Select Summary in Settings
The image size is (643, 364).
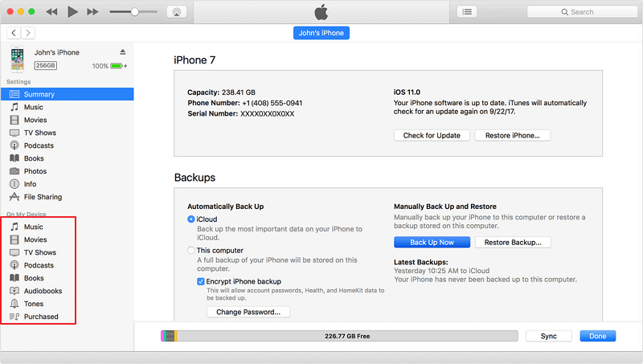[x=68, y=94]
